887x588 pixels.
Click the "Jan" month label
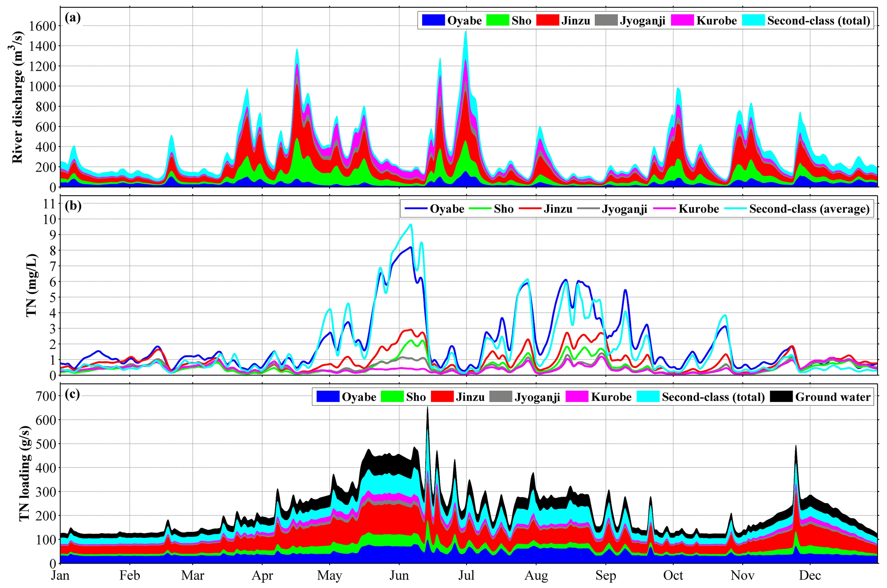coord(60,575)
